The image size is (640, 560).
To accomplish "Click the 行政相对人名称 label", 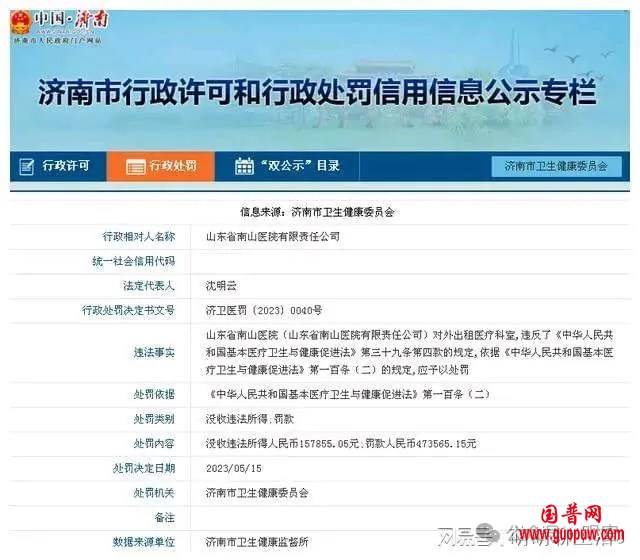I will click(139, 237).
